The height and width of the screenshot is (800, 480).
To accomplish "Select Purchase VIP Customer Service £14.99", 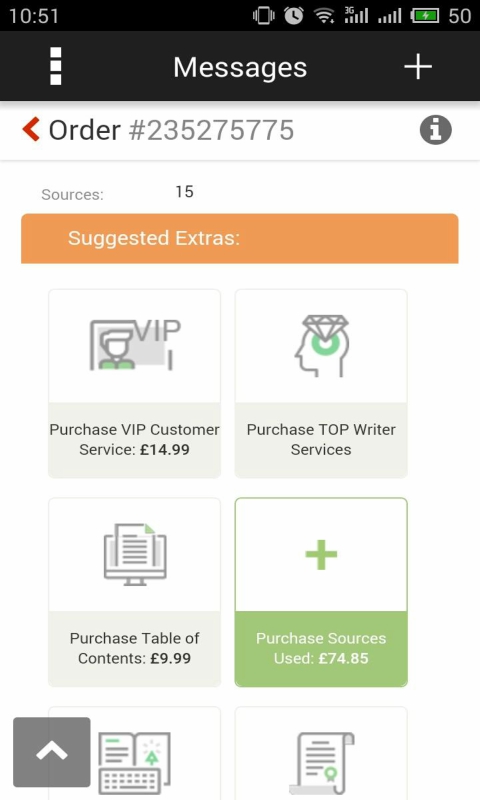I will click(x=135, y=440).
